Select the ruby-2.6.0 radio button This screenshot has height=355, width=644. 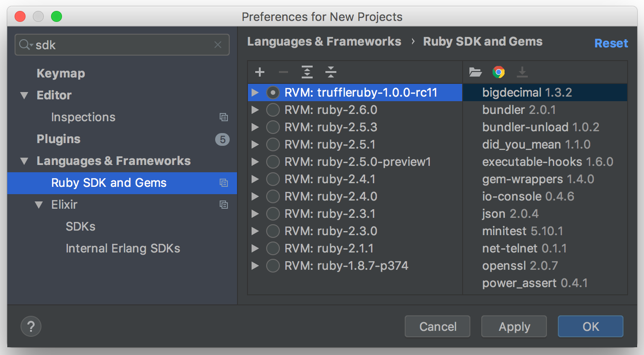tap(273, 110)
